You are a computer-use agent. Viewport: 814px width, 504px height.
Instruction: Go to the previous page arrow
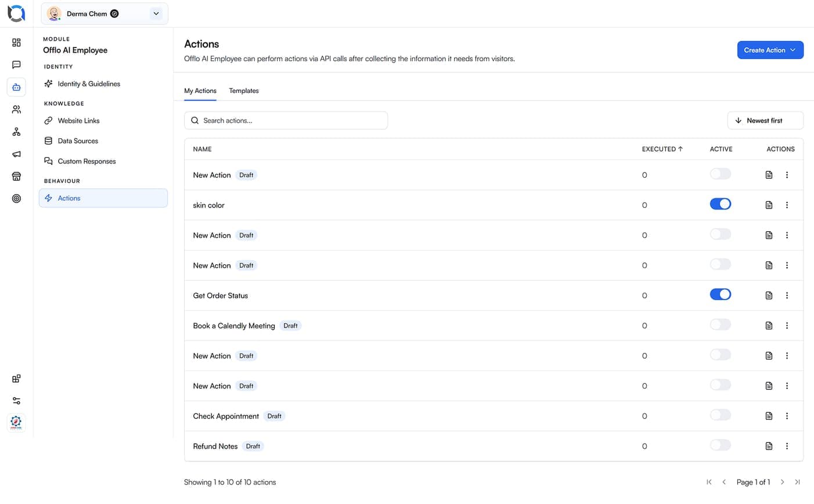tap(724, 482)
